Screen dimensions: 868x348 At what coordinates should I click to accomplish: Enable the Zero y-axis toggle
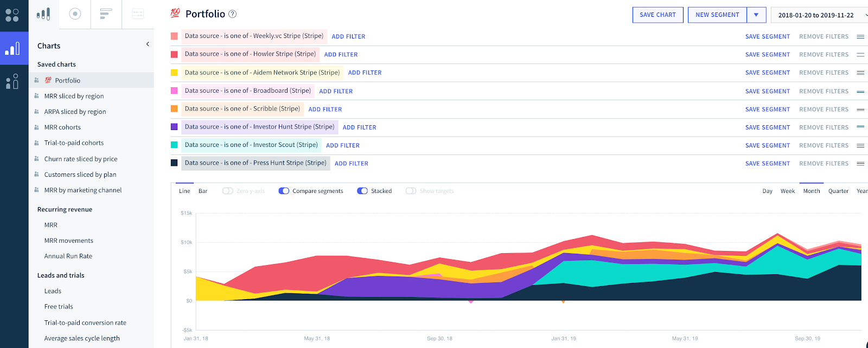pyautogui.click(x=228, y=191)
